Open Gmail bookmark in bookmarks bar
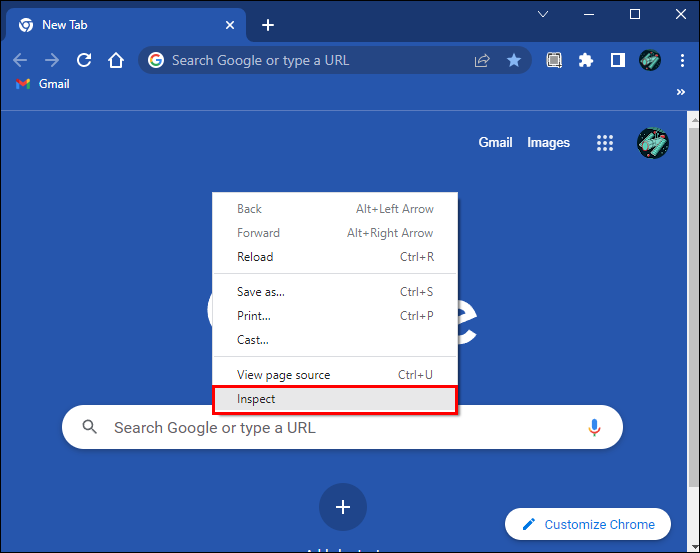700x553 pixels. (x=43, y=84)
